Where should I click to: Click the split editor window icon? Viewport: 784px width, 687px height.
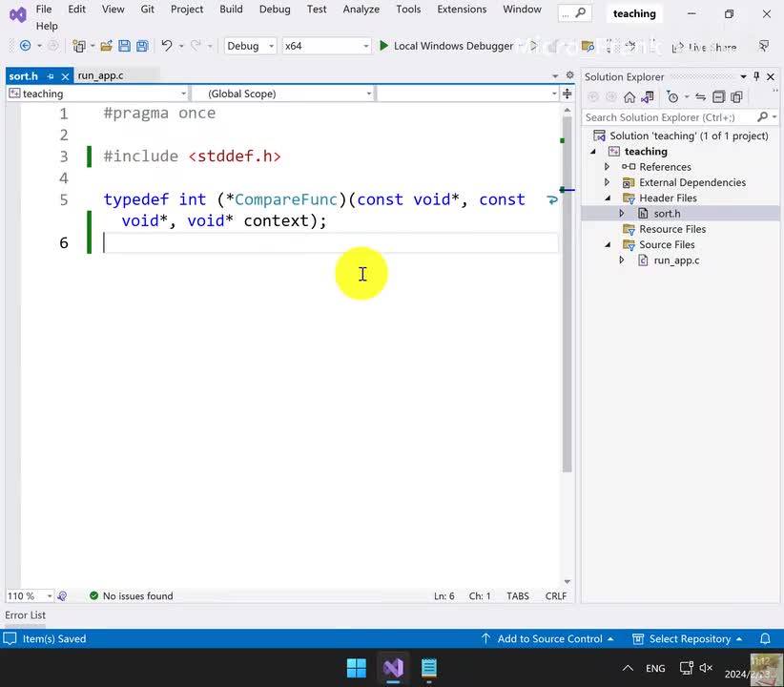[567, 94]
